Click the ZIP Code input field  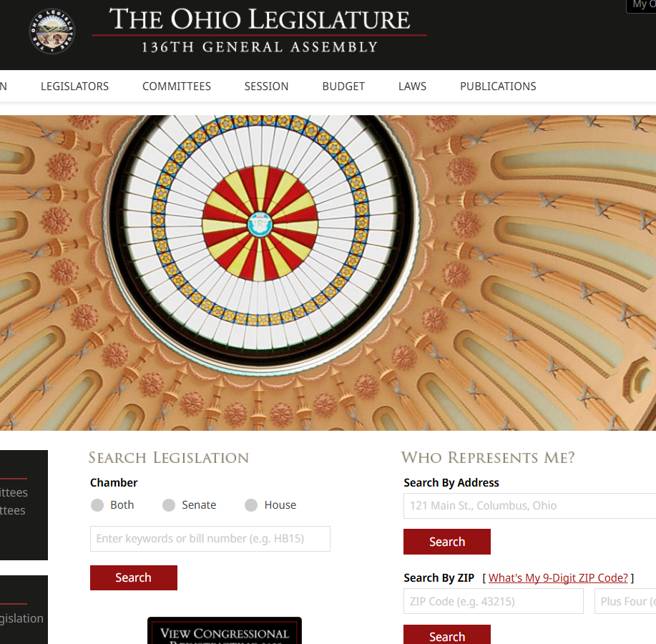click(x=494, y=601)
